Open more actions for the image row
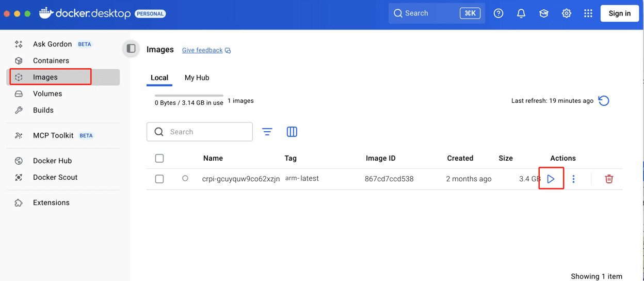This screenshot has height=281, width=644. click(573, 179)
